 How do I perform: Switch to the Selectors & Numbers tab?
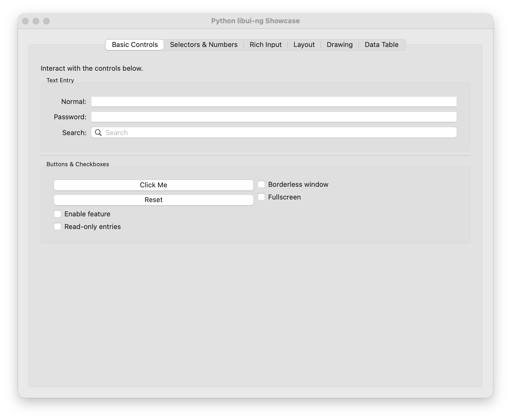(x=204, y=45)
